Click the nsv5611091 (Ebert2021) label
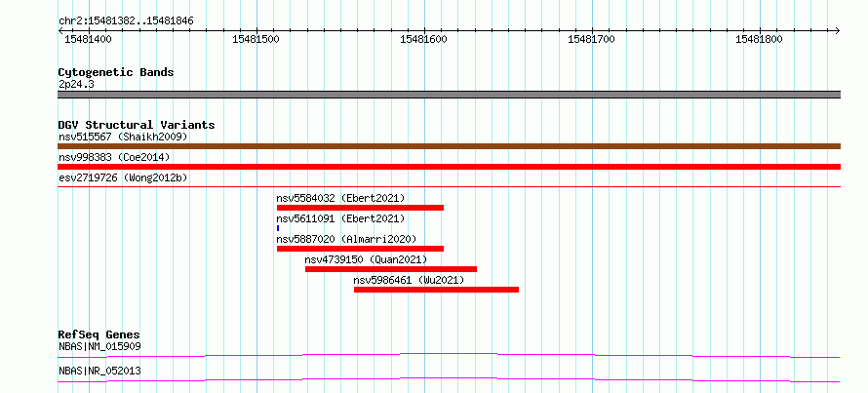Viewport: 868px width, 393px height. tap(340, 218)
